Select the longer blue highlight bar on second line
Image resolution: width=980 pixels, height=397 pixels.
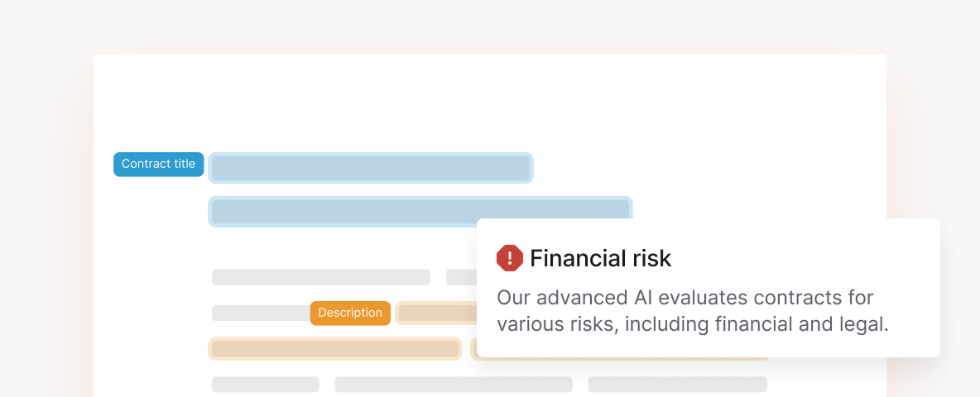tap(420, 211)
